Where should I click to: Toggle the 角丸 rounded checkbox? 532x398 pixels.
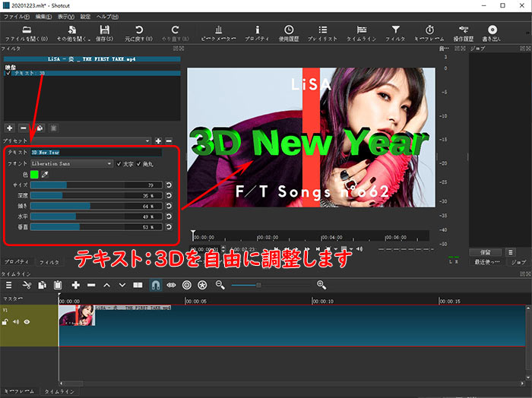point(138,164)
